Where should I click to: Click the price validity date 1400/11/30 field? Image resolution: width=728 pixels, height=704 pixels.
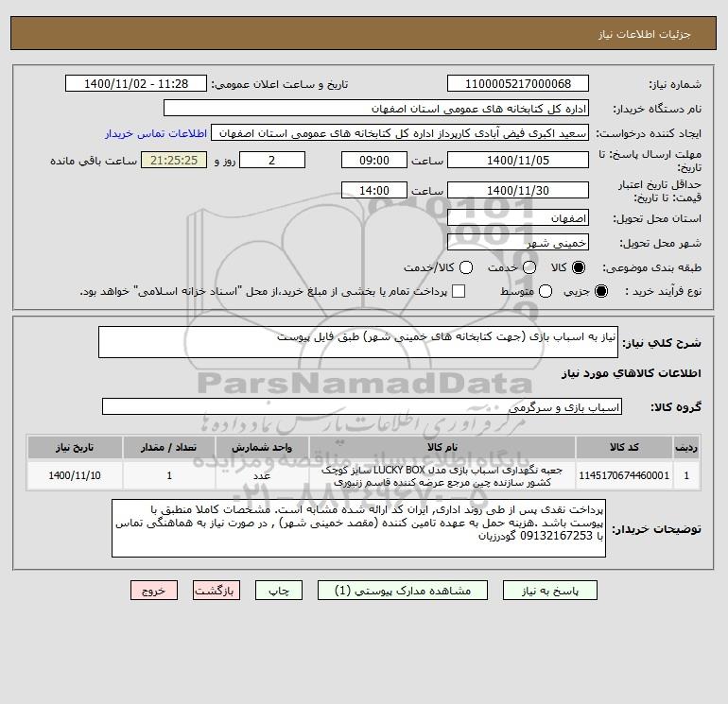pyautogui.click(x=518, y=190)
